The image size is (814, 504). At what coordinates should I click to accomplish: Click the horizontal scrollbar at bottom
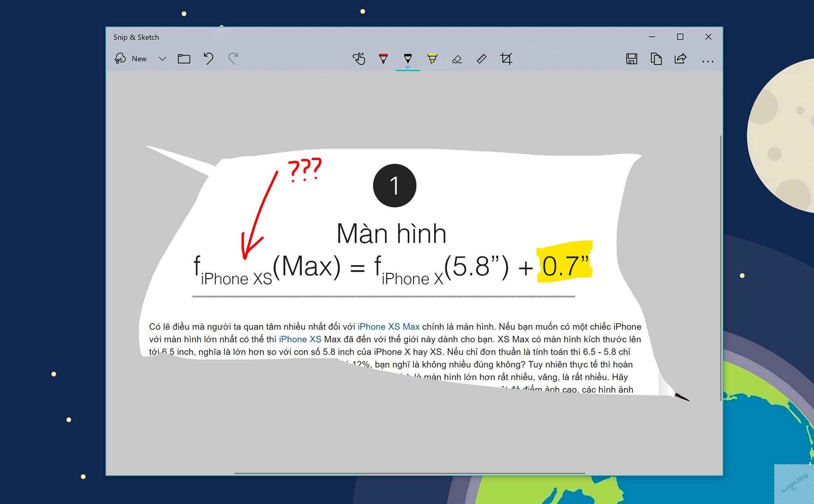[409, 473]
